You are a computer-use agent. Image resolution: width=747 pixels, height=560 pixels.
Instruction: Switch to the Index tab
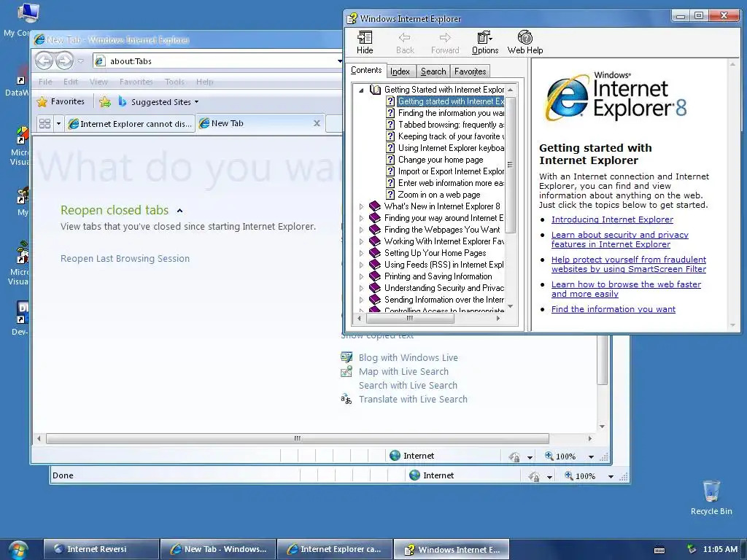pyautogui.click(x=400, y=71)
